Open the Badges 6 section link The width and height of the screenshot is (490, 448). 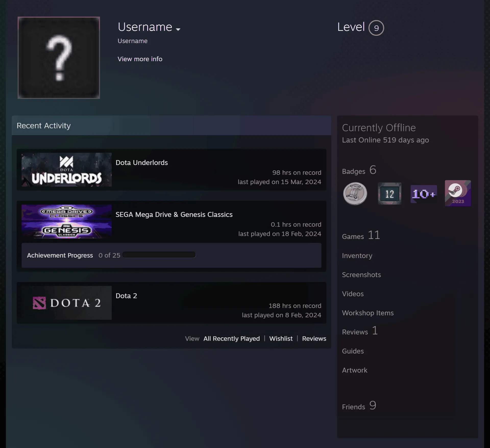point(359,170)
